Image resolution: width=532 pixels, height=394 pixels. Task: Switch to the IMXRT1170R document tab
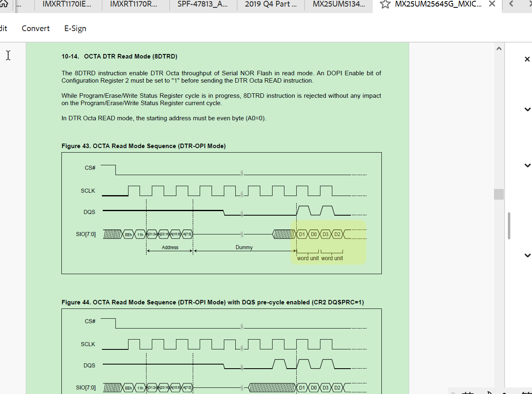tap(135, 5)
